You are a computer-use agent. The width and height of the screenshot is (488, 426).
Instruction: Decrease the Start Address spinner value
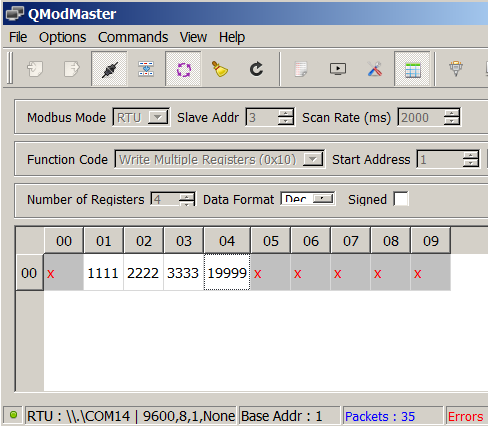(470, 163)
